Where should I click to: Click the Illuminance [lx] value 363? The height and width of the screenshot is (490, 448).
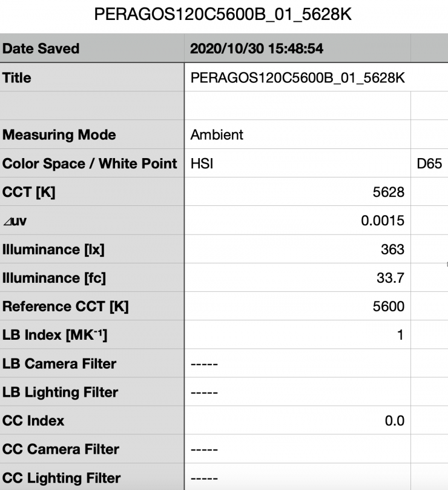[297, 249]
